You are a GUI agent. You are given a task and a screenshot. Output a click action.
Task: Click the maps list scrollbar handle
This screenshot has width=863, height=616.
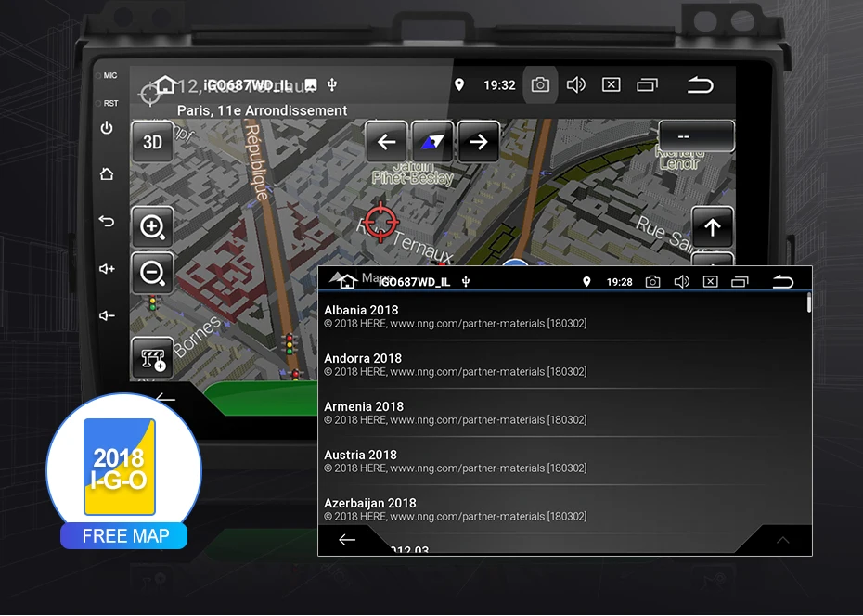pos(809,302)
